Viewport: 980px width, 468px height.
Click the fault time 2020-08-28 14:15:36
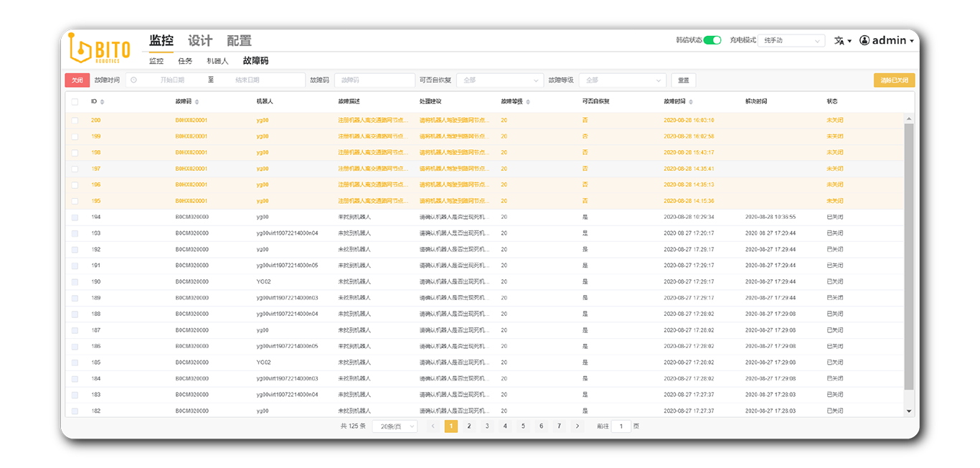tap(689, 201)
